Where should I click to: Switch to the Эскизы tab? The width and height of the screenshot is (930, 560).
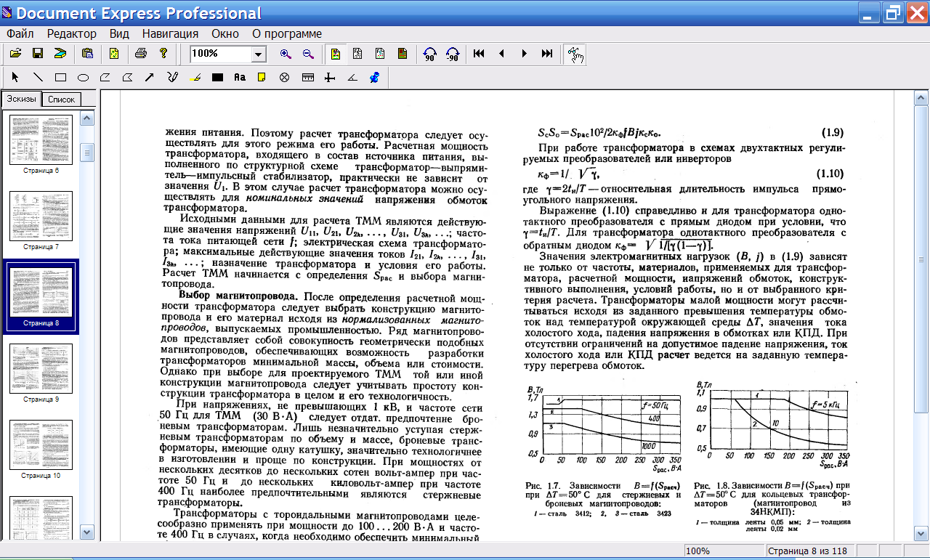[21, 99]
